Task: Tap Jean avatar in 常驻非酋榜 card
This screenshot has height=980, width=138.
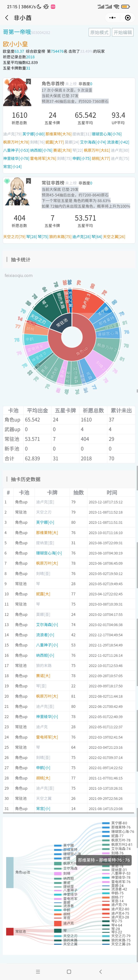Action: click(17, 191)
